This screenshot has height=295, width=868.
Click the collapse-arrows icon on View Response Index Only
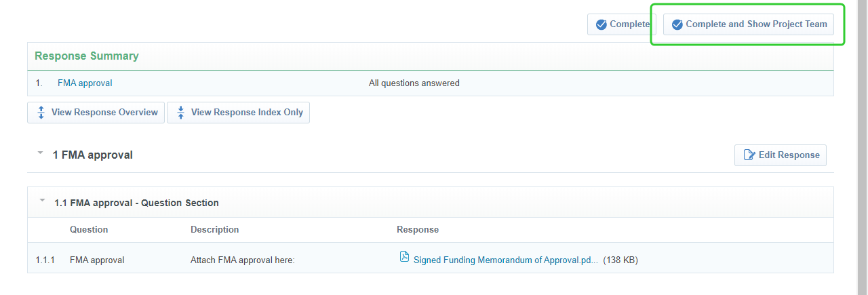pyautogui.click(x=181, y=113)
